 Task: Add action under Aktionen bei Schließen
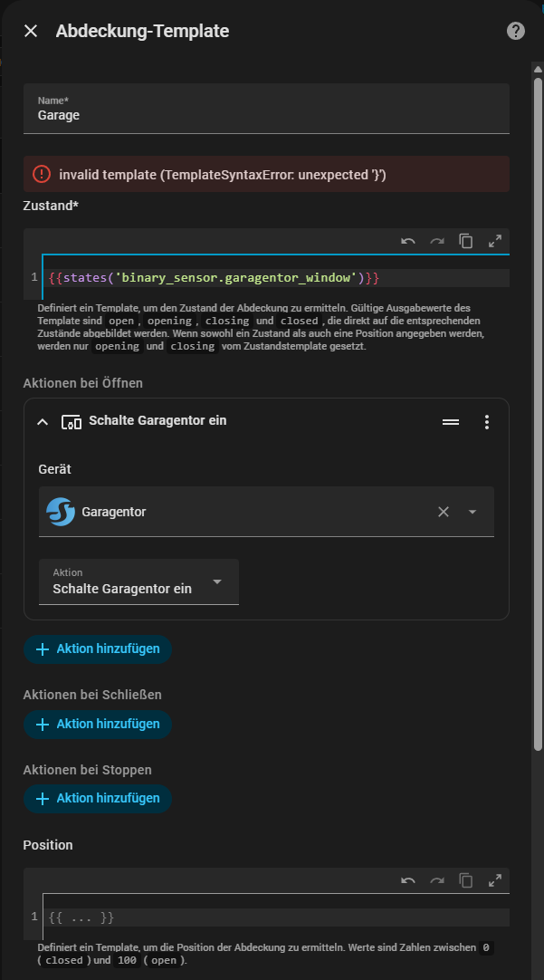[98, 724]
